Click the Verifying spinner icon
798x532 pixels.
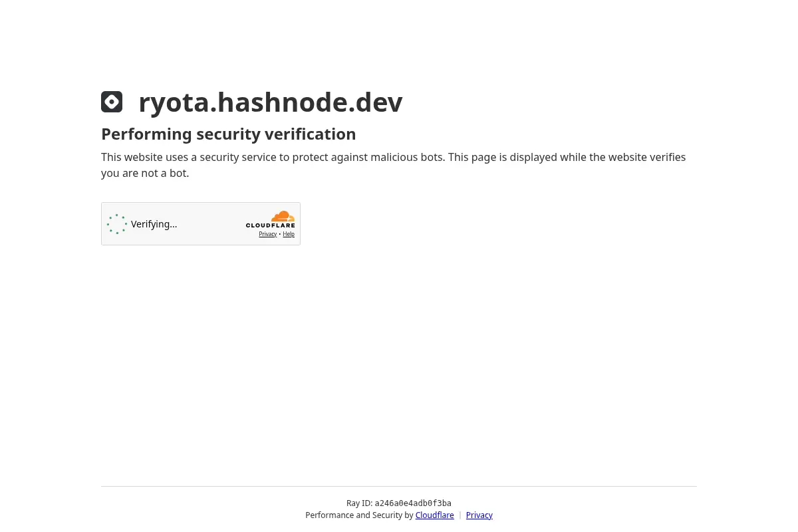click(117, 224)
